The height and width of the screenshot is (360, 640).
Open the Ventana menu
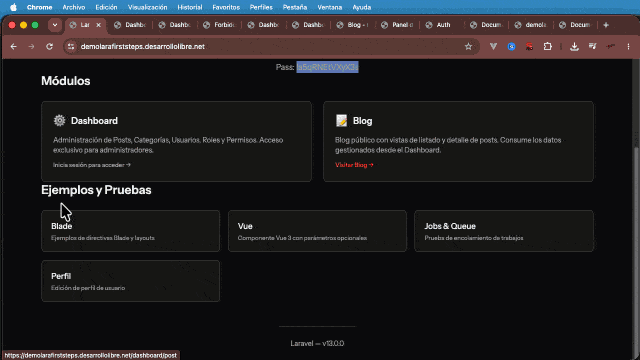[330, 7]
